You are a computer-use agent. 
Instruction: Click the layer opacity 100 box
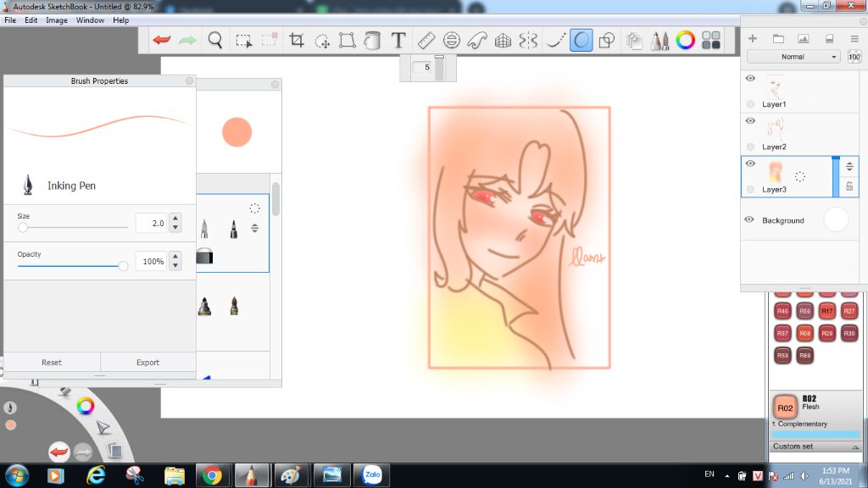coord(854,57)
